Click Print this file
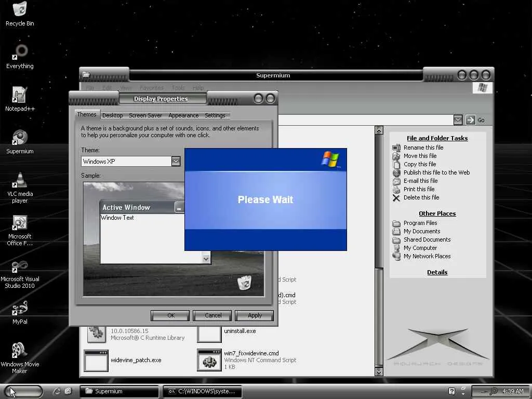 click(x=419, y=189)
